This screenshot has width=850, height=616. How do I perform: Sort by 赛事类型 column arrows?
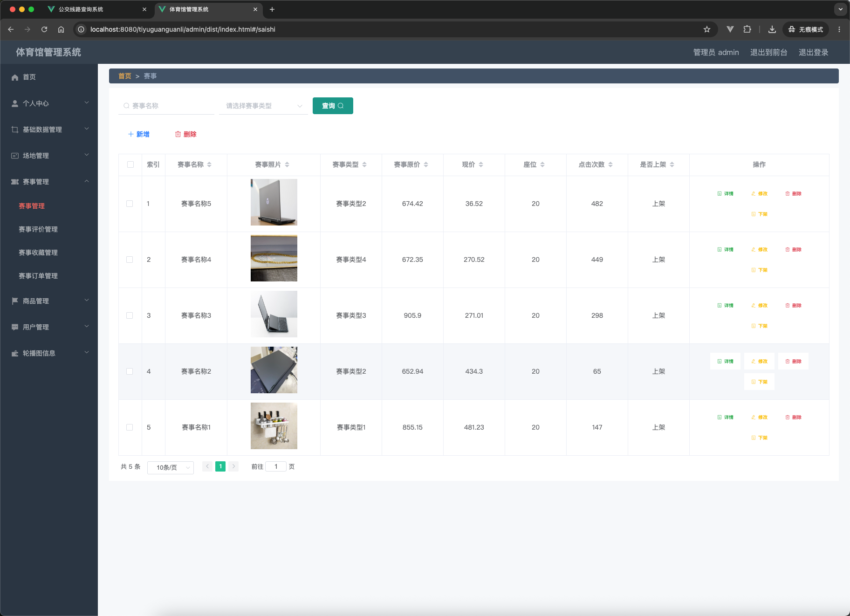tap(364, 164)
